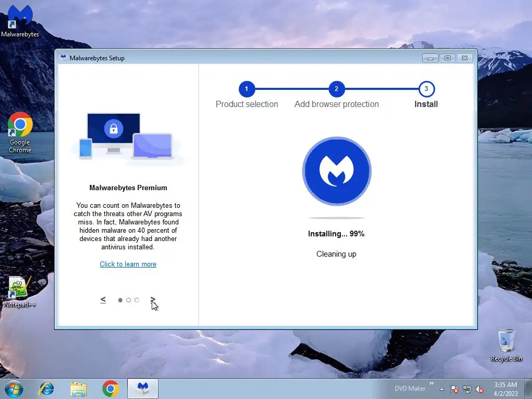This screenshot has width=532, height=399.
Task: Click the Action Center flag tray icon
Action: point(455,389)
